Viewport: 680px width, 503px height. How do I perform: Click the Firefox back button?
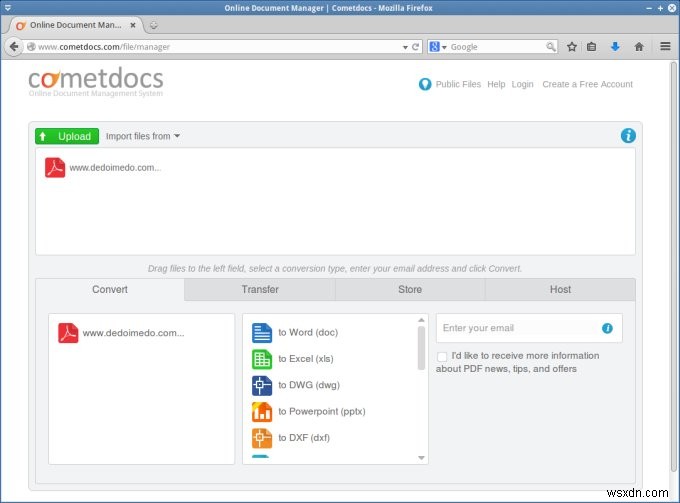[x=14, y=46]
